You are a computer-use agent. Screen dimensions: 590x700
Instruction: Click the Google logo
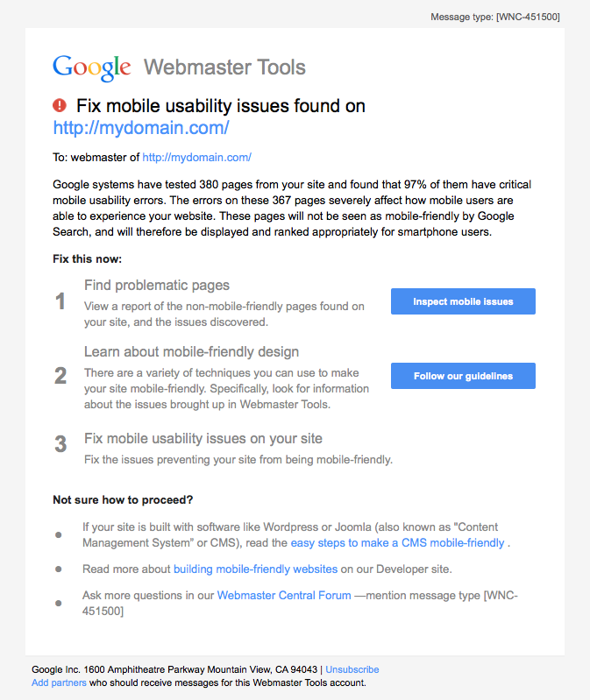click(x=91, y=67)
